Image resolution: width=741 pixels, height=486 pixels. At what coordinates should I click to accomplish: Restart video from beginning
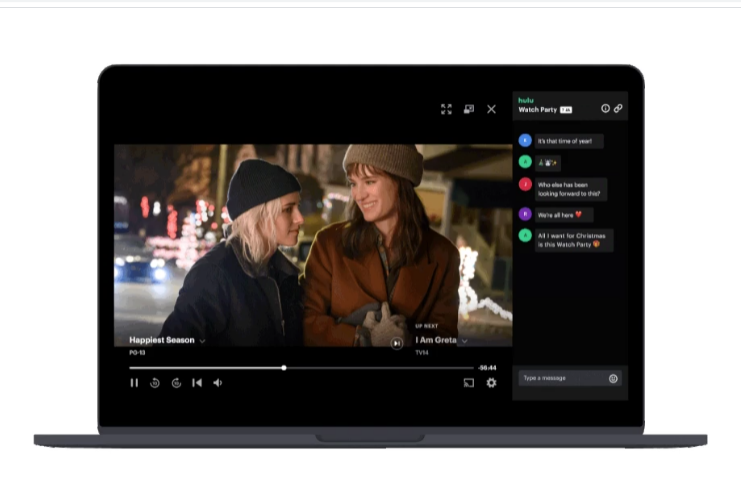pyautogui.click(x=197, y=383)
